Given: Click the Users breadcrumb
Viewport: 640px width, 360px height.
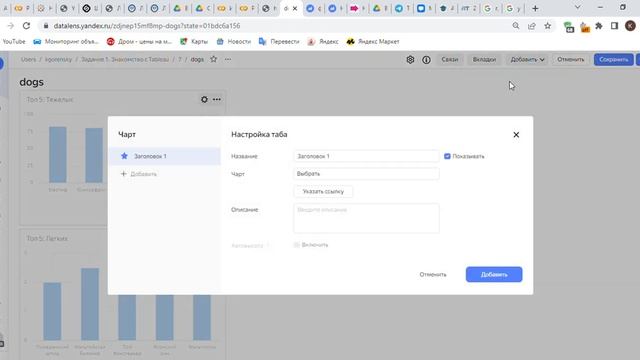Looking at the screenshot, I should (29, 60).
